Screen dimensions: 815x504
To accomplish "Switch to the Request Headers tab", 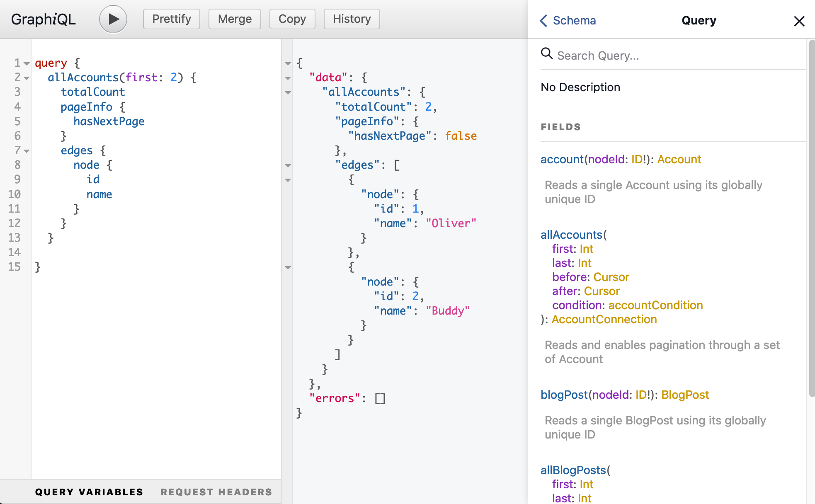I will [x=216, y=492].
